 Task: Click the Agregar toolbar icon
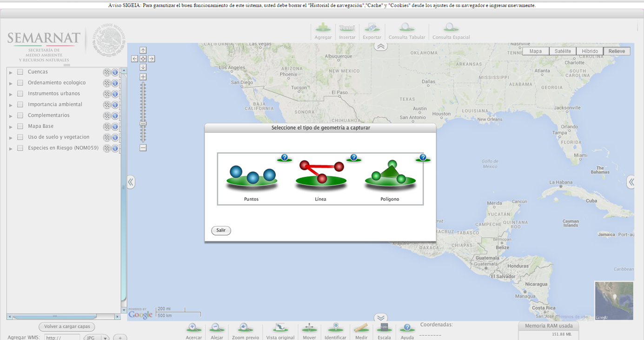pyautogui.click(x=323, y=29)
